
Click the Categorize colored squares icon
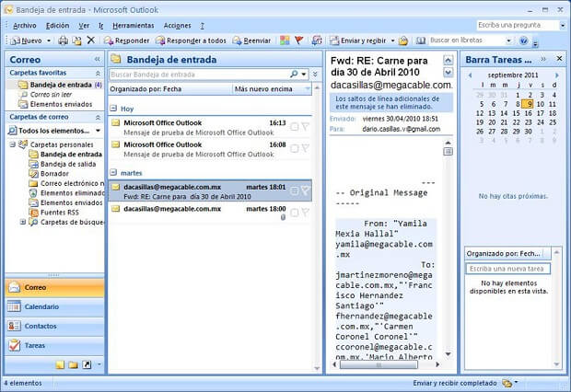pos(285,40)
